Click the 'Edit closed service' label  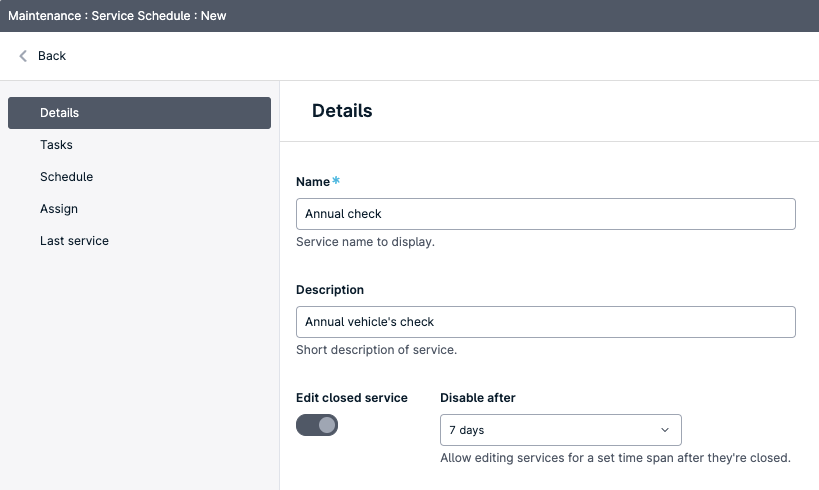click(352, 398)
